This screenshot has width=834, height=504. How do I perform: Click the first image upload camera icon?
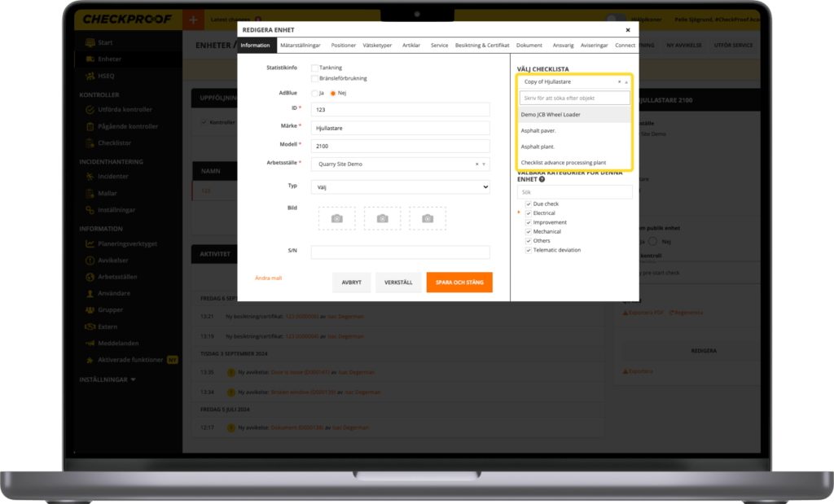point(336,218)
